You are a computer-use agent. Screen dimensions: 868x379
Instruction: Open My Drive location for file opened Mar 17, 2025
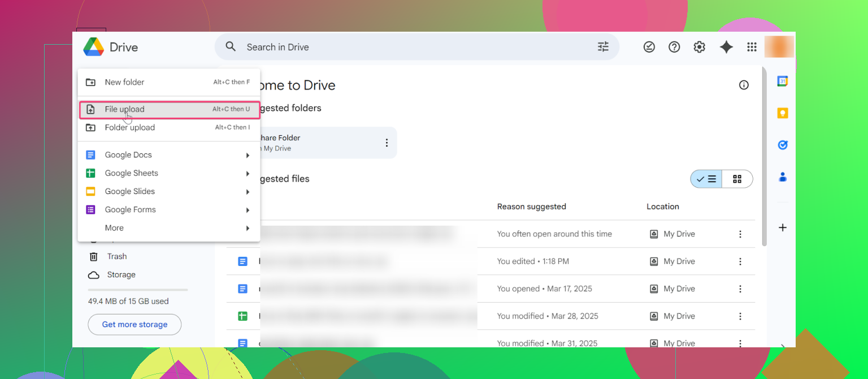[x=672, y=288]
